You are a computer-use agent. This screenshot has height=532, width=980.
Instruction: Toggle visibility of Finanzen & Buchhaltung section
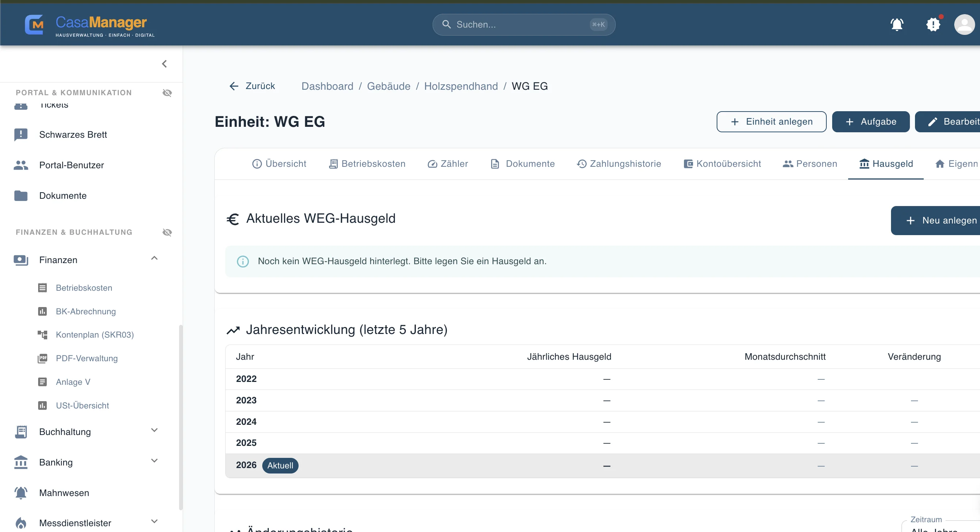click(167, 233)
